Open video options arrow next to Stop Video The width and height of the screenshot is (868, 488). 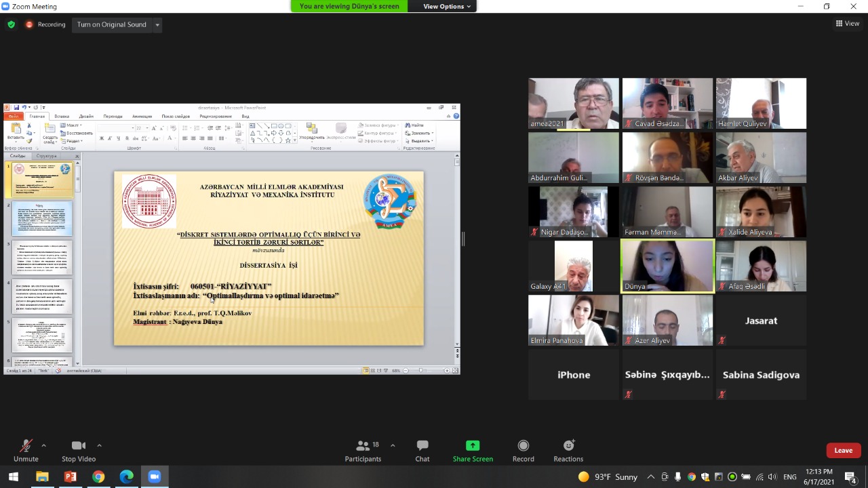pos(99,445)
